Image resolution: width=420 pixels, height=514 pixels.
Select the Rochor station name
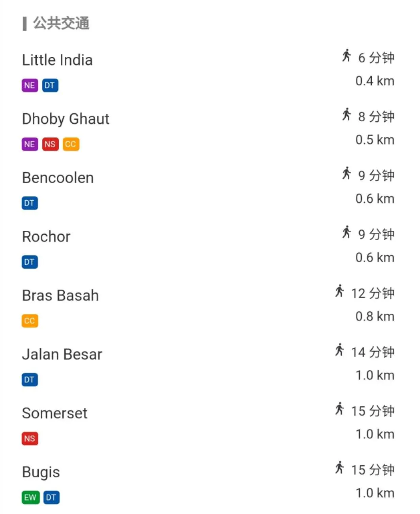[x=46, y=237]
